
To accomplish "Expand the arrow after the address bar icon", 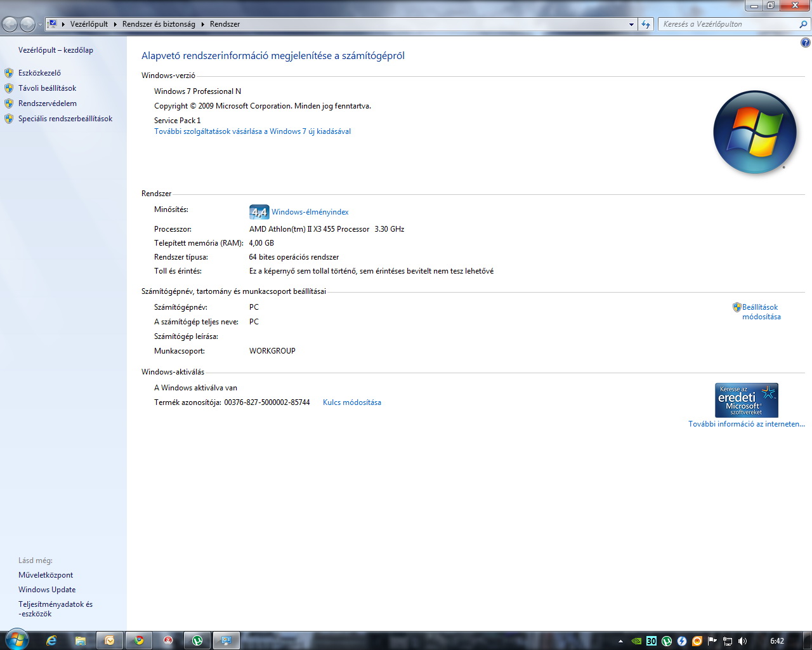I will [x=63, y=24].
